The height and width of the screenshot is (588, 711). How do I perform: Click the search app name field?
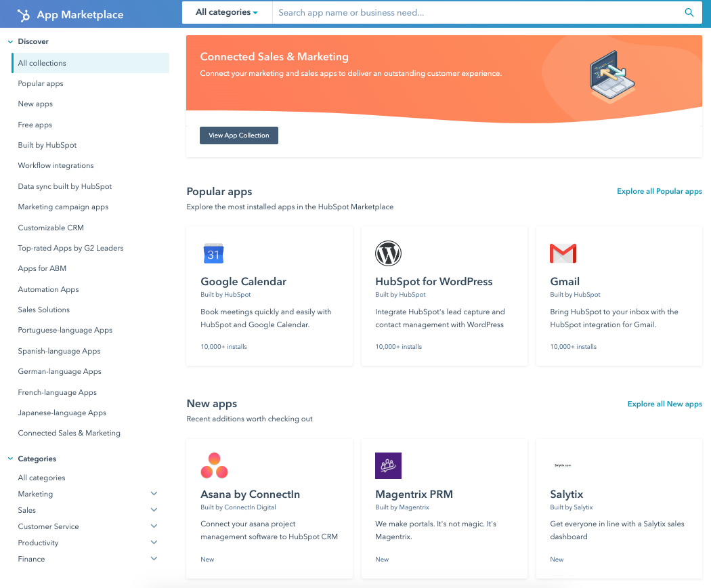pyautogui.click(x=476, y=13)
